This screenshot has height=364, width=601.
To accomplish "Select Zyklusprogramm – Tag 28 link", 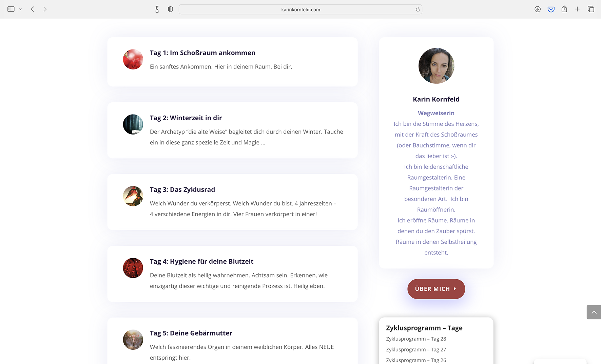I will (x=416, y=339).
